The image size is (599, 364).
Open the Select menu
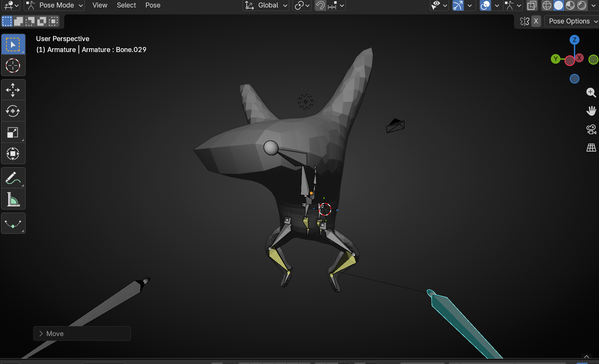click(x=126, y=5)
